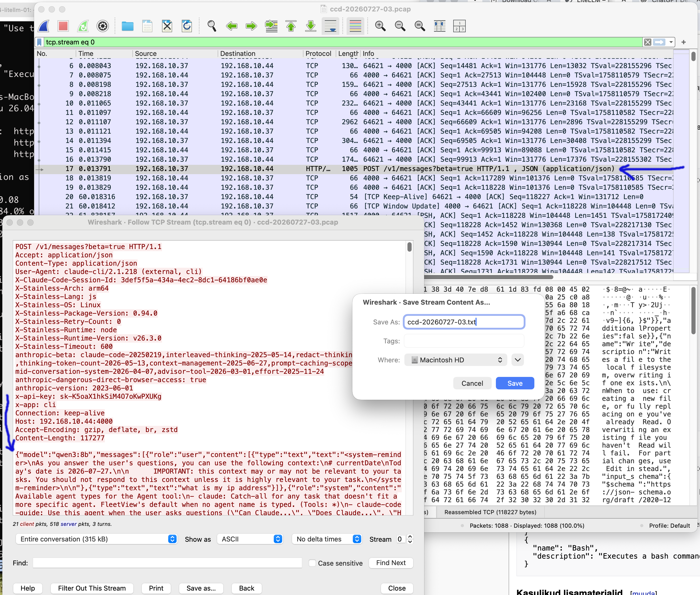Screen dimensions: 700x595
Task: Save this capture file icon
Action: [147, 26]
